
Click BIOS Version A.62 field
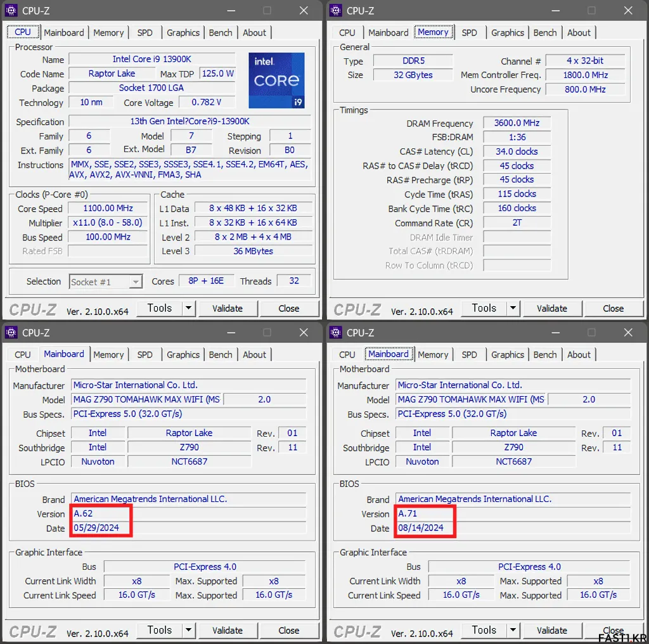click(x=189, y=513)
